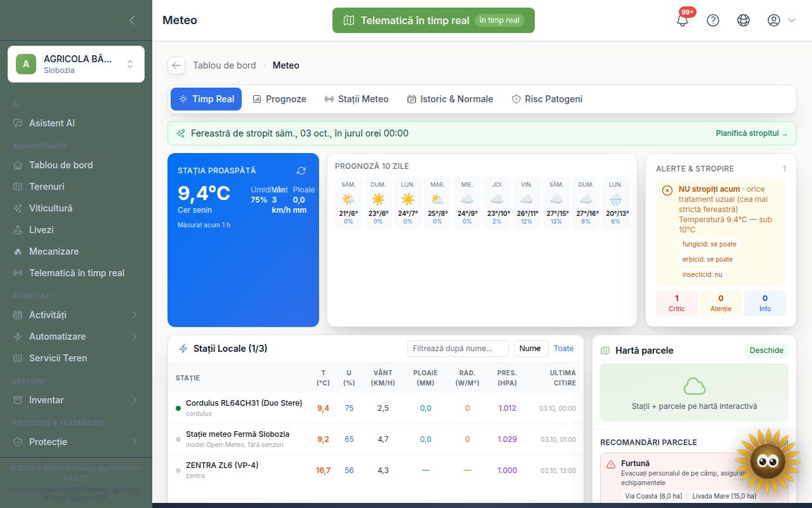The width and height of the screenshot is (812, 508).
Task: Switch to the Stații Meteo tab
Action: [357, 99]
